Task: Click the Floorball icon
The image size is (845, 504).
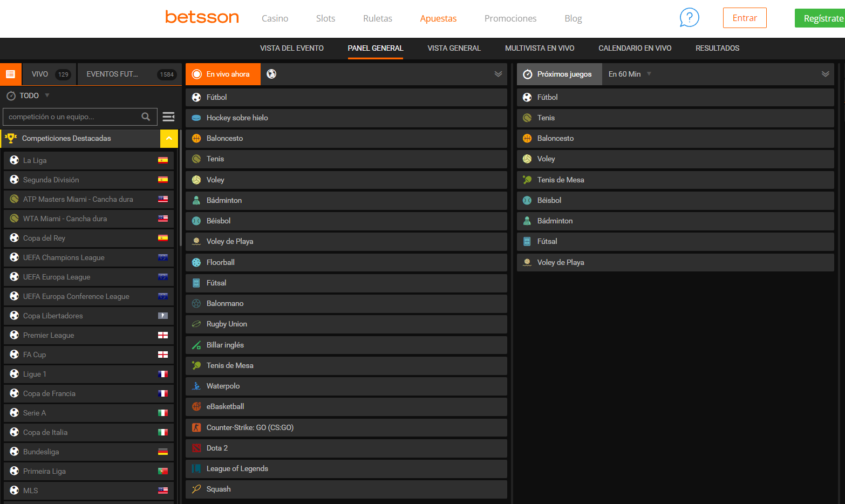Action: (196, 262)
